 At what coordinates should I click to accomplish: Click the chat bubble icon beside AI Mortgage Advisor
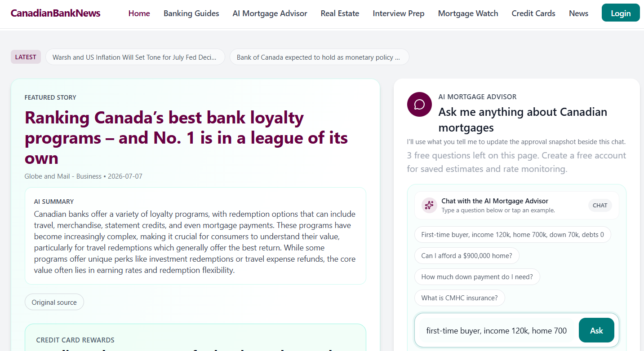pyautogui.click(x=419, y=105)
